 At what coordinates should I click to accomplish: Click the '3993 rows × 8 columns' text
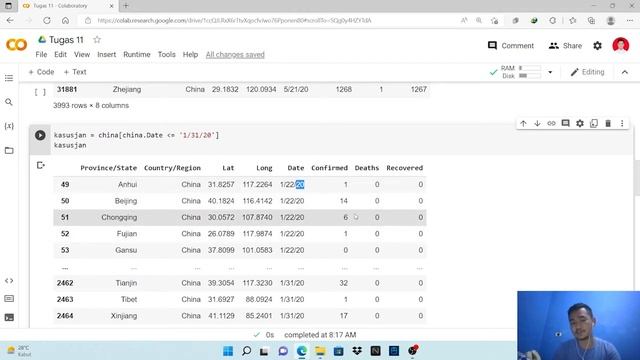[x=91, y=105]
